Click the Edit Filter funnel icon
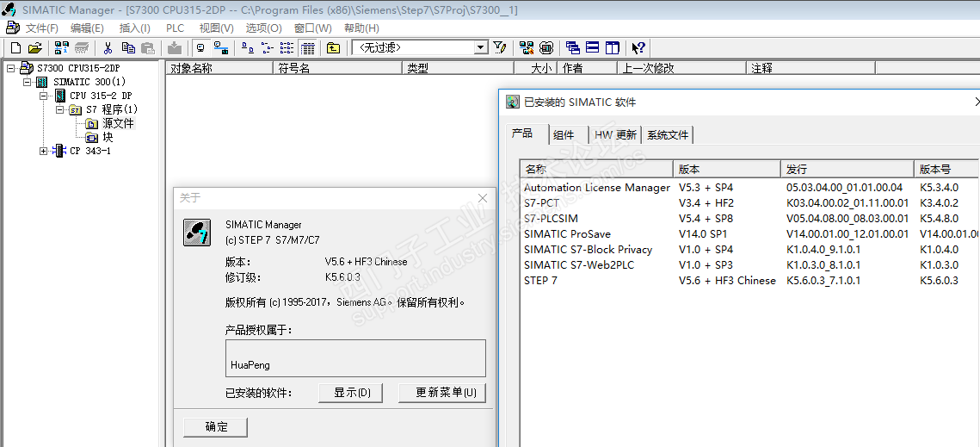The height and width of the screenshot is (447, 980). (x=499, y=47)
